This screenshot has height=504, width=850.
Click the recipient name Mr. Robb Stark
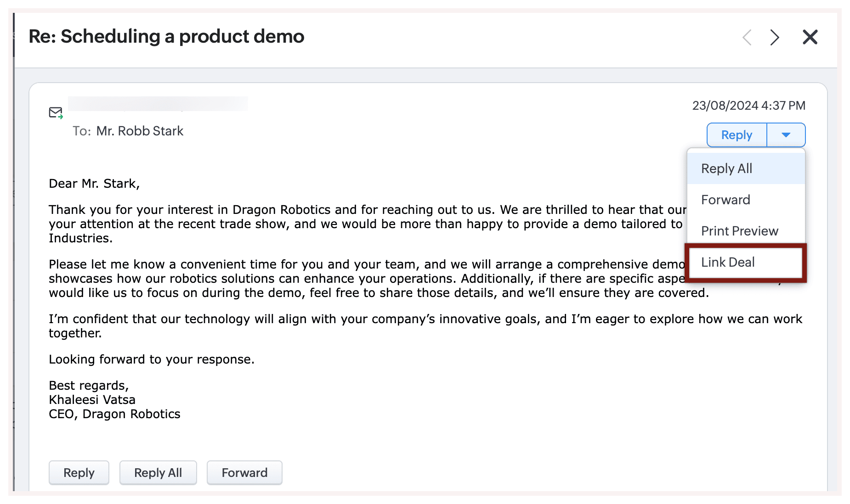(x=140, y=131)
